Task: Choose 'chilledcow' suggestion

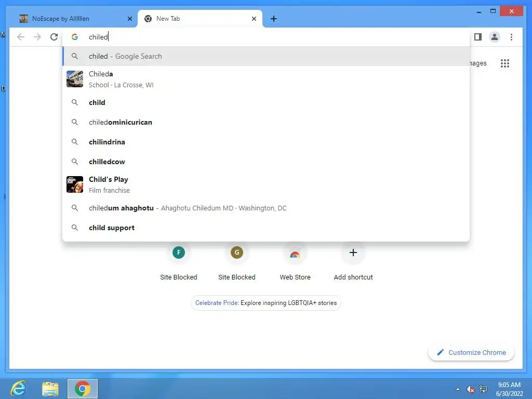Action: click(266, 162)
